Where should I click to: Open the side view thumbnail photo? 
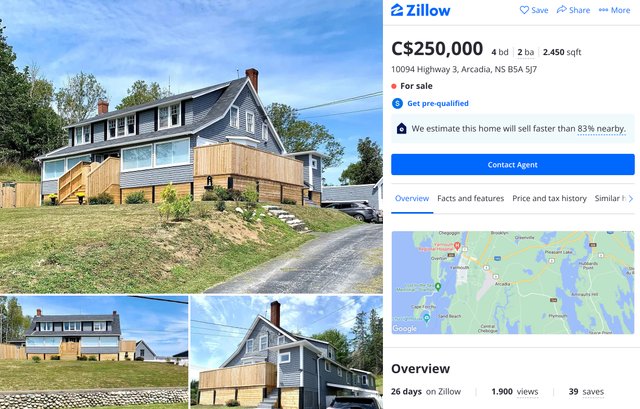pos(287,352)
